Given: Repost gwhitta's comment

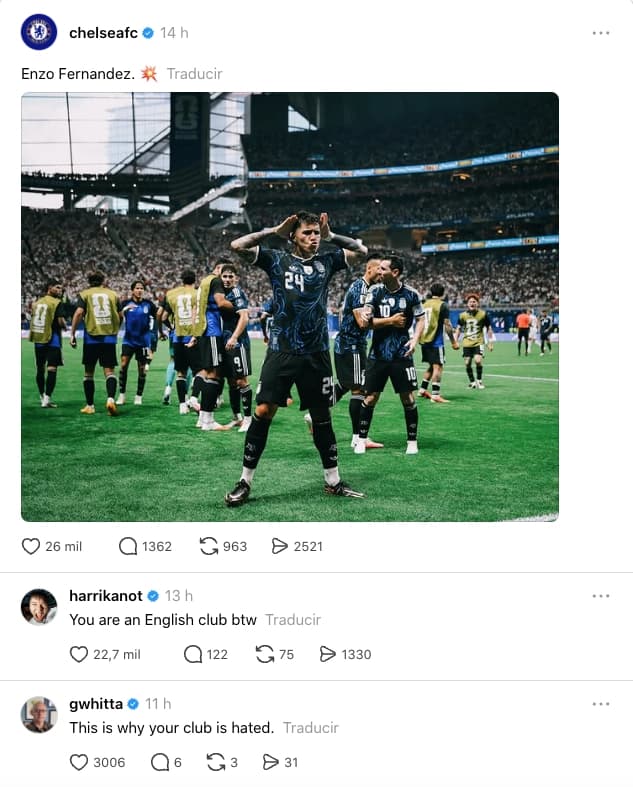Looking at the screenshot, I should pos(216,762).
